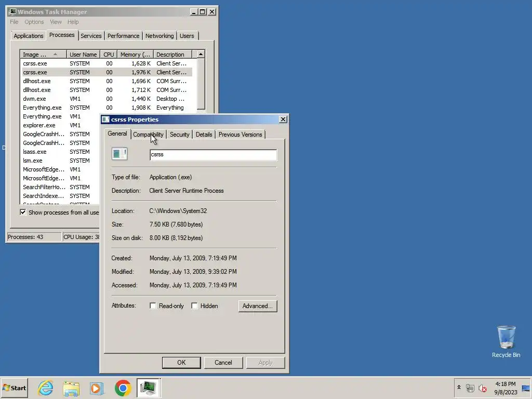The width and height of the screenshot is (532, 399).
Task: Open Advanced attributes dialog
Action: click(258, 306)
